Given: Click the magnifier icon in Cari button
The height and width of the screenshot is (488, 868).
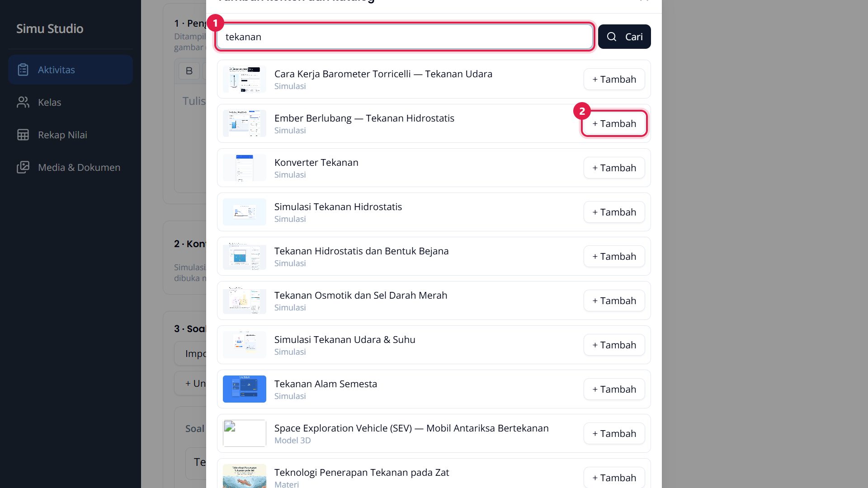Looking at the screenshot, I should (612, 37).
